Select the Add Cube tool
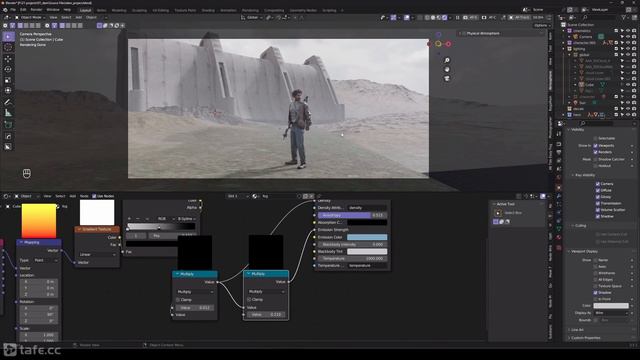Image resolution: width=640 pixels, height=360 pixels. click(x=8, y=124)
